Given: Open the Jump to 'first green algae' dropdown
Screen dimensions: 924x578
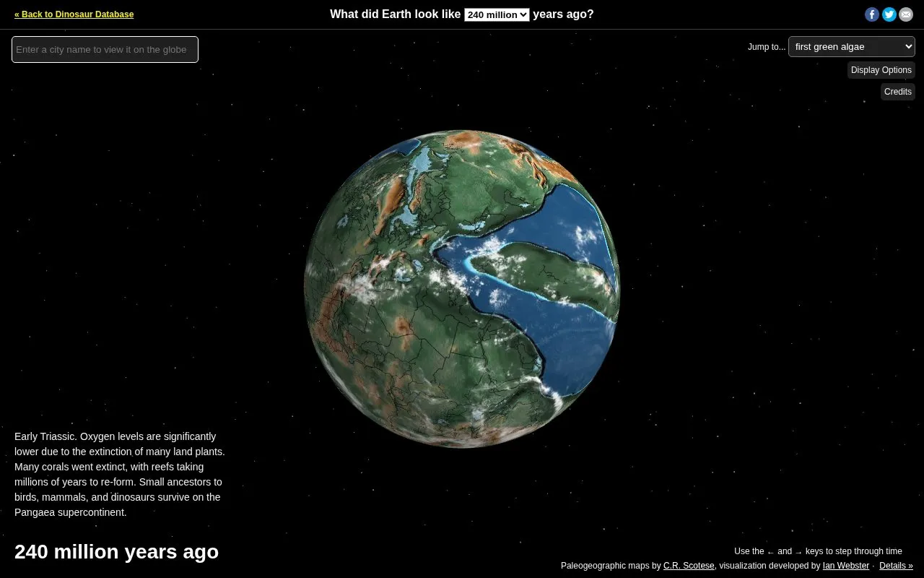Looking at the screenshot, I should coord(852,46).
